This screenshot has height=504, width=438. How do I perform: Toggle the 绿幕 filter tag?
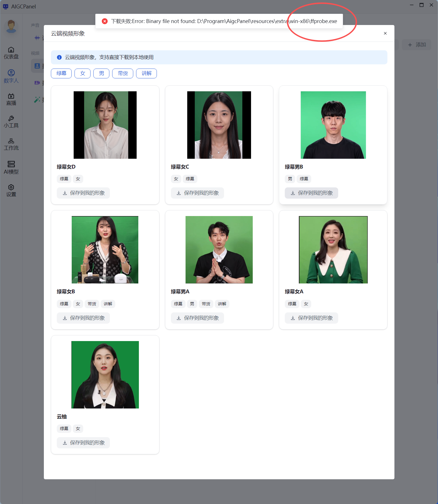(x=61, y=73)
